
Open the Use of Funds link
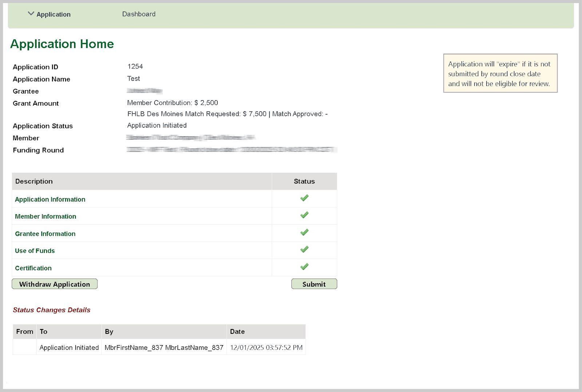pos(35,251)
